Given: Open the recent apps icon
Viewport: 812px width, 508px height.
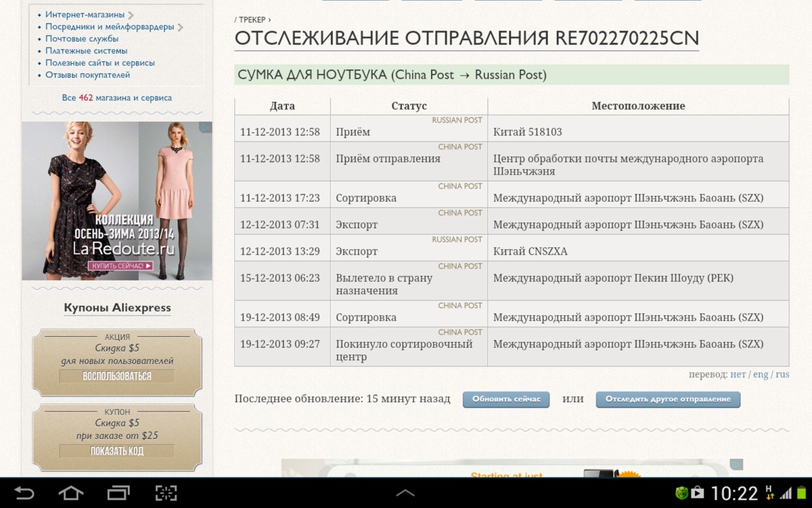Looking at the screenshot, I should pyautogui.click(x=118, y=492).
